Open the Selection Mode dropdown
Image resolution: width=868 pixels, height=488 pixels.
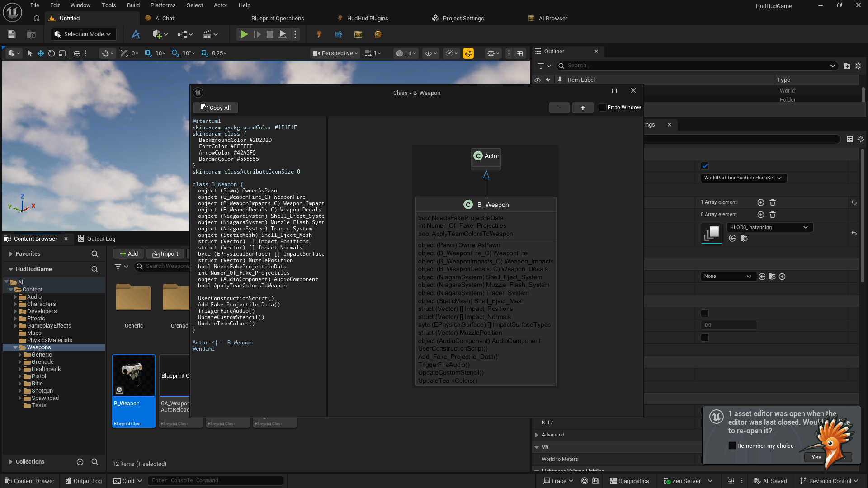83,34
